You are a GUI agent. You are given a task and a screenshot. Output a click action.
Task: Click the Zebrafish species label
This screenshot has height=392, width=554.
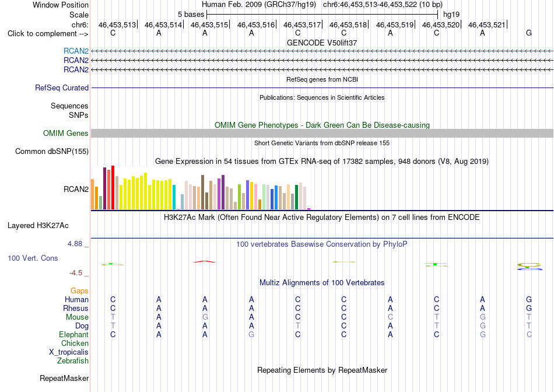coord(73,361)
